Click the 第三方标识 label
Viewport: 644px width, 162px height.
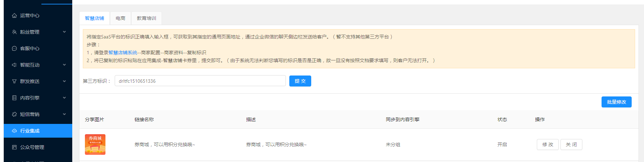[x=97, y=81]
